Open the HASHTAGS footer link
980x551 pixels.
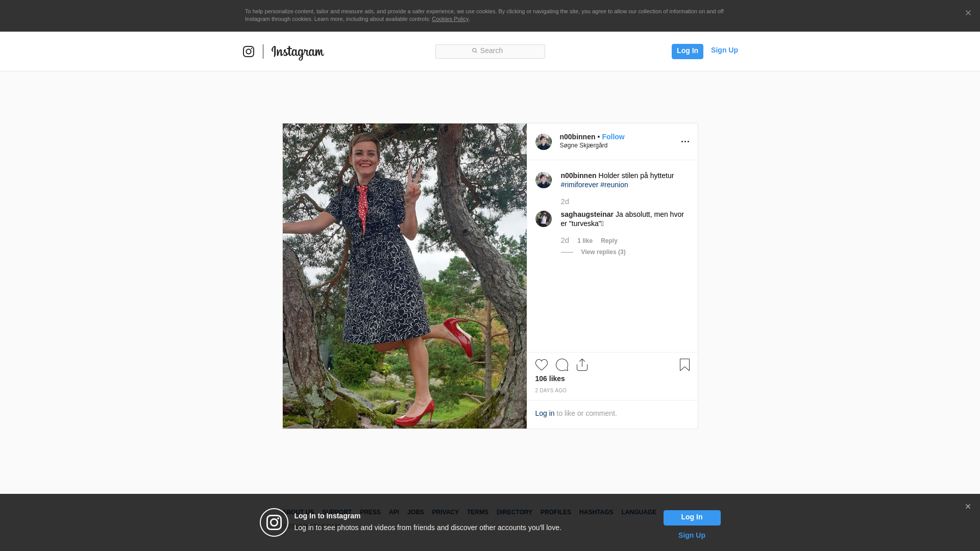596,512
